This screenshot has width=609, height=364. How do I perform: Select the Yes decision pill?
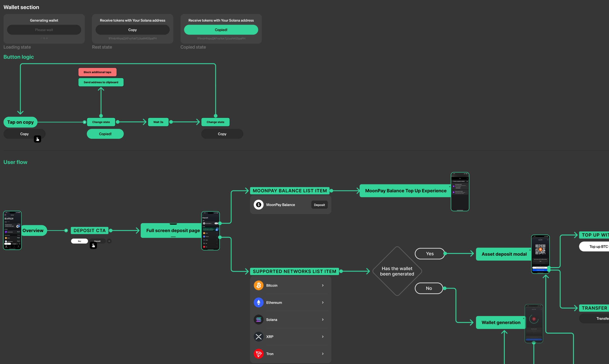[429, 254]
